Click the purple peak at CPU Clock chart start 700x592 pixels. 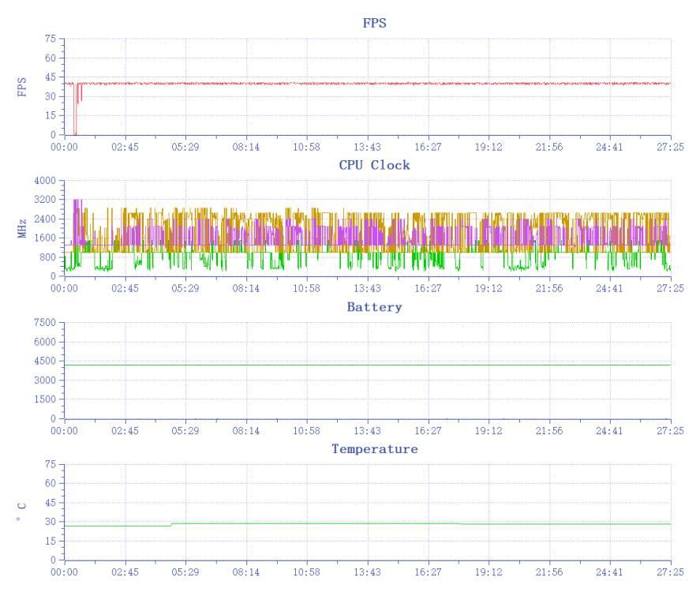[x=77, y=204]
